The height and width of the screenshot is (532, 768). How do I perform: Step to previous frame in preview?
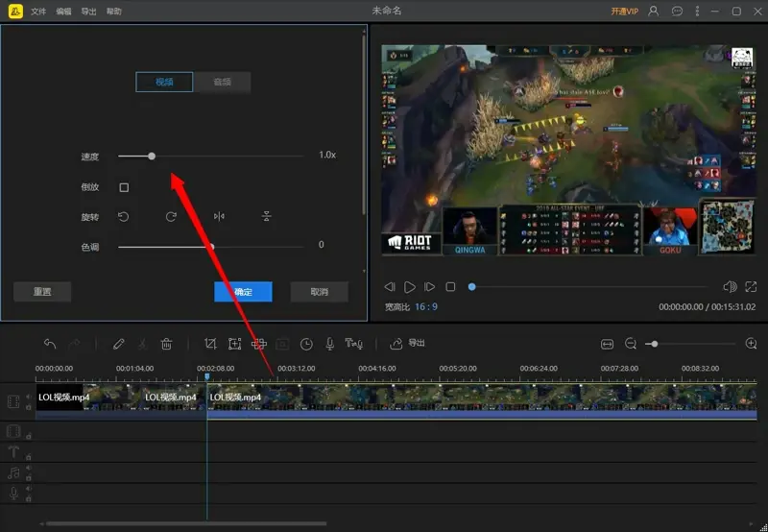[390, 286]
